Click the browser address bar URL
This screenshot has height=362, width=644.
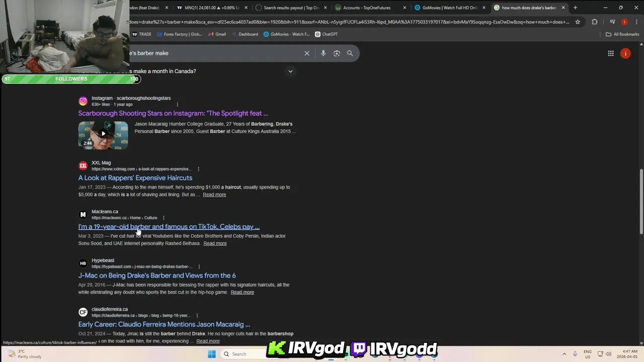[350, 22]
